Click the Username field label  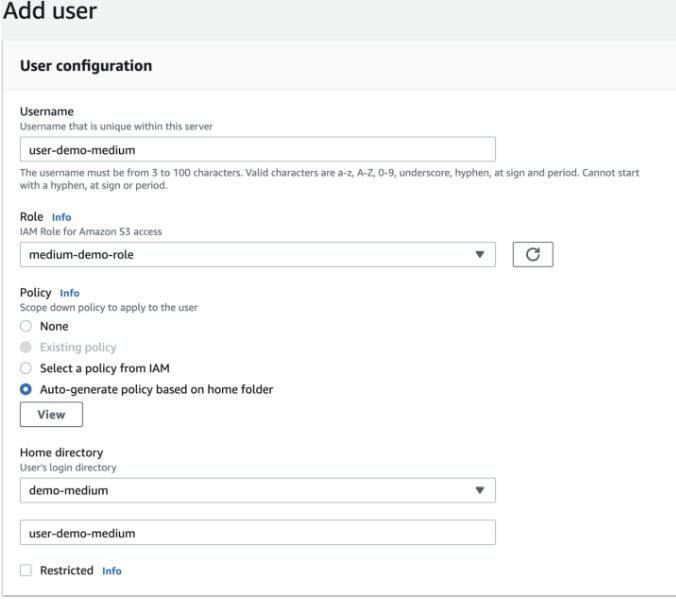coord(39,112)
